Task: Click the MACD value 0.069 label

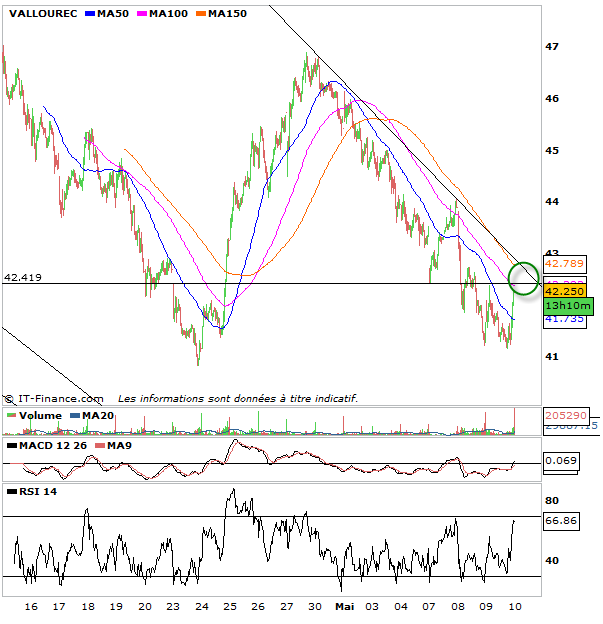Action: click(560, 461)
